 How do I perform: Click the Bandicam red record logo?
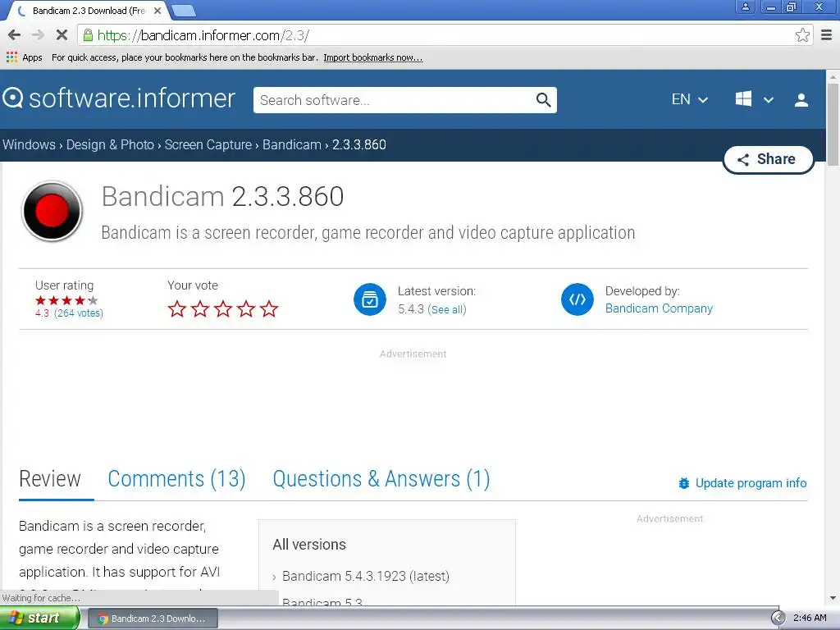pos(52,211)
